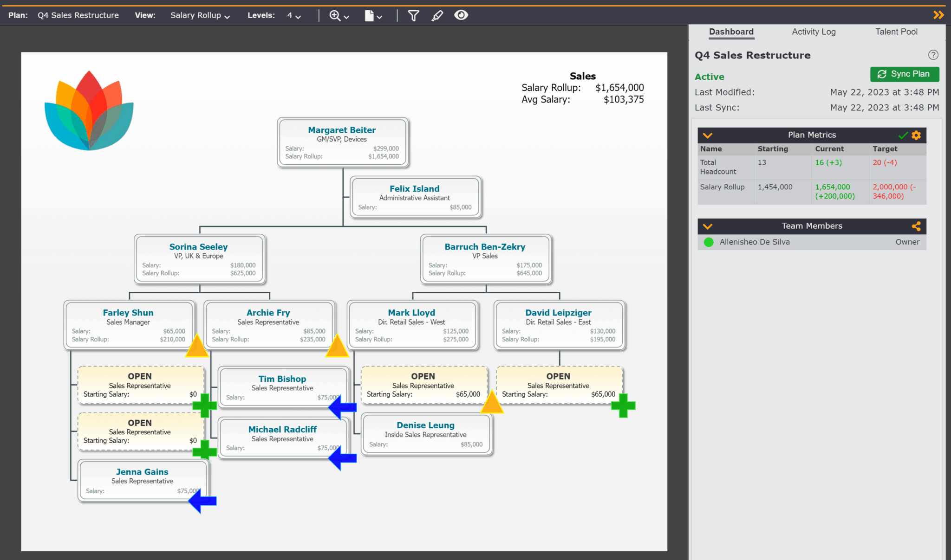The image size is (951, 560).
Task: Click the green checkmark in Plan Metrics header
Action: point(902,135)
